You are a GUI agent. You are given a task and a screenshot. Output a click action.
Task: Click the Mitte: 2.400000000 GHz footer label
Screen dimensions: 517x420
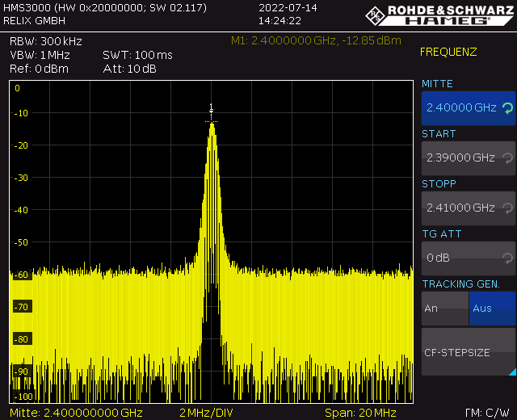pyautogui.click(x=76, y=413)
